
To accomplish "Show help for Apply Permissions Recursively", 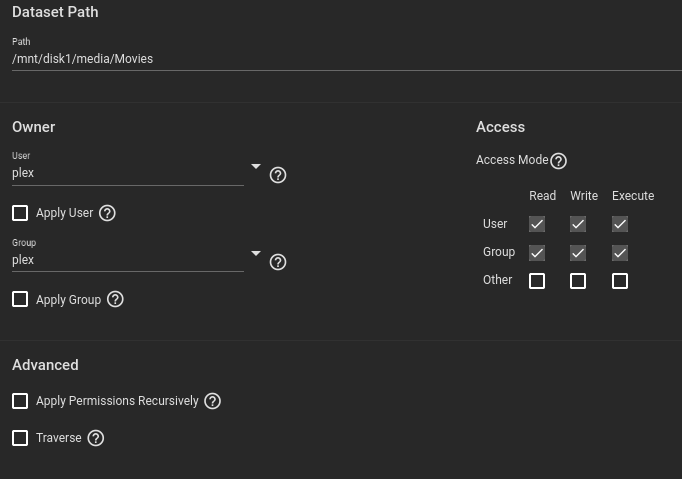I will tap(212, 401).
